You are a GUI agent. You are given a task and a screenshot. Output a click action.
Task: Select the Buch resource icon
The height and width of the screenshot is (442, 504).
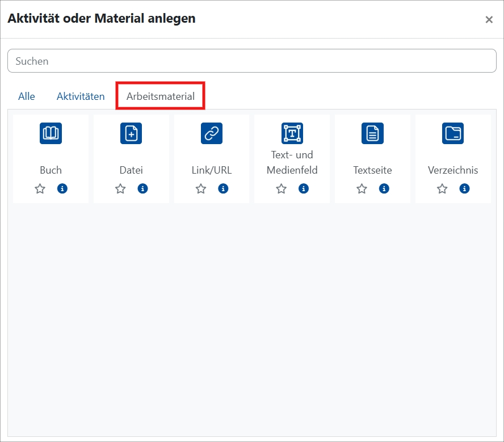pos(51,133)
